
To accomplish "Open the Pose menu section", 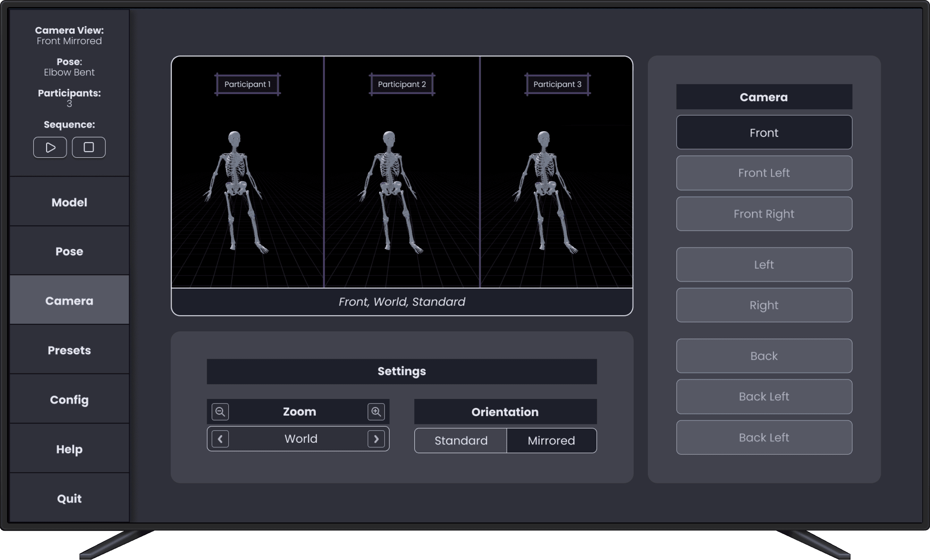I will (x=69, y=251).
